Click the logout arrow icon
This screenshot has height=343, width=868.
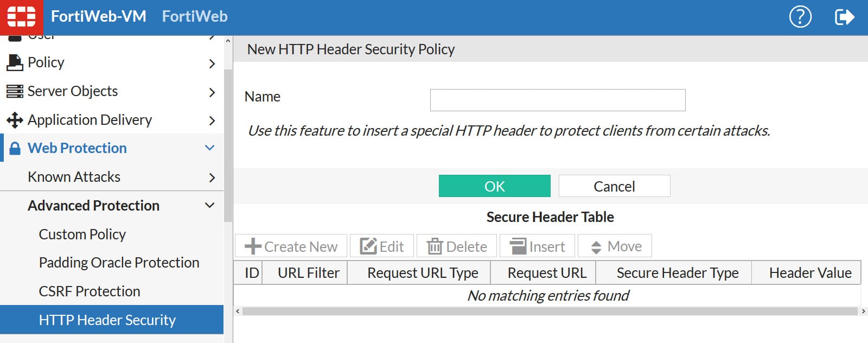pos(845,17)
